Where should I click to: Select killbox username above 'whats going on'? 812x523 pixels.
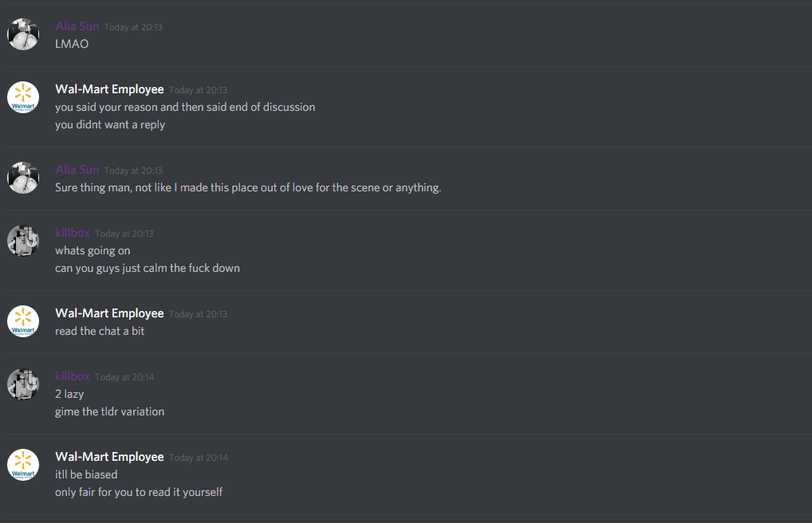click(x=73, y=233)
